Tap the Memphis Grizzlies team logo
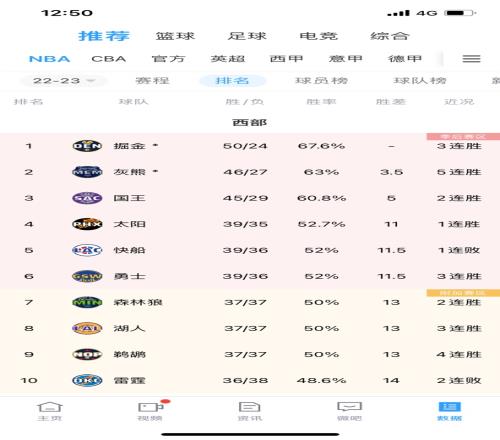The width and height of the screenshot is (500, 440). pos(87,172)
